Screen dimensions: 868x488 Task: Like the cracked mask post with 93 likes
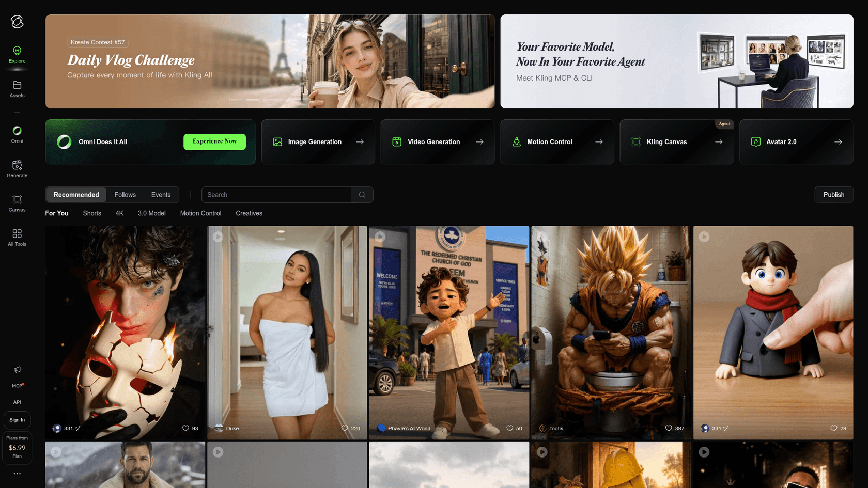(186, 428)
